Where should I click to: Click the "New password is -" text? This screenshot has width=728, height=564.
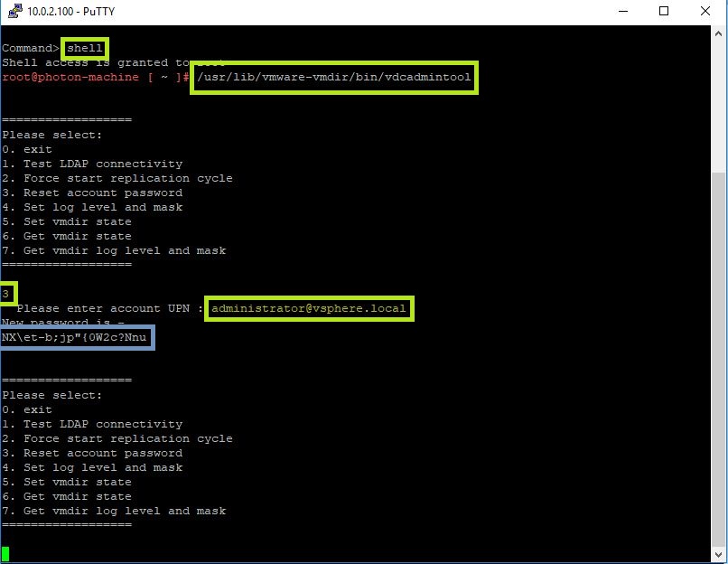click(63, 323)
